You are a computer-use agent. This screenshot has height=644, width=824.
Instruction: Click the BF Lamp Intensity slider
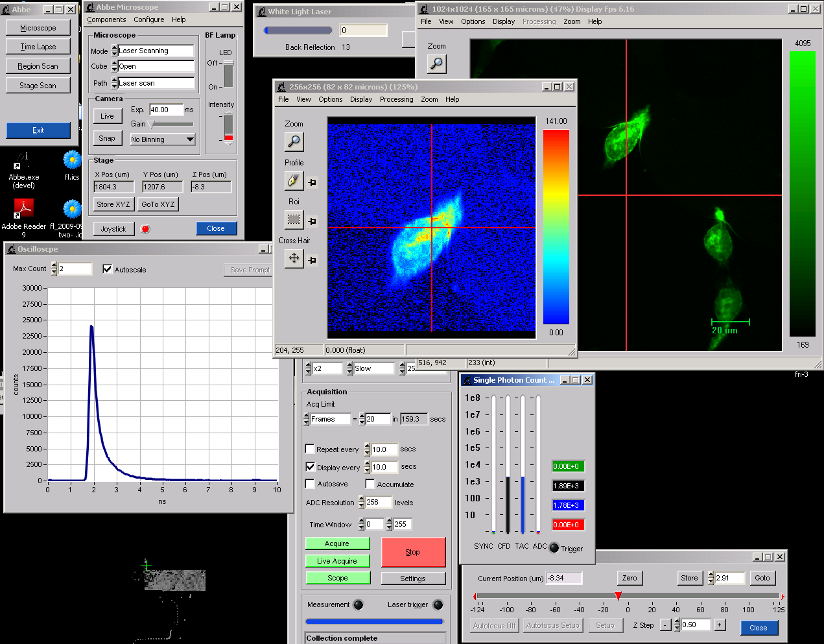click(228, 128)
